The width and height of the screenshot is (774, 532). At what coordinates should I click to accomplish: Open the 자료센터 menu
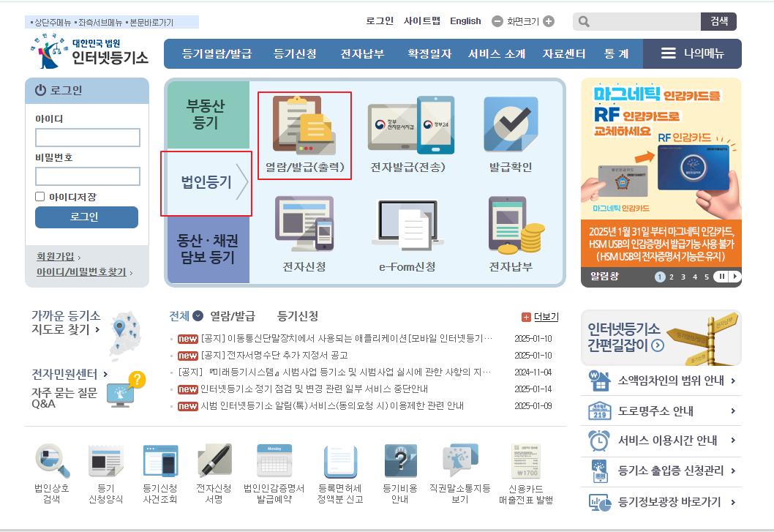click(564, 53)
